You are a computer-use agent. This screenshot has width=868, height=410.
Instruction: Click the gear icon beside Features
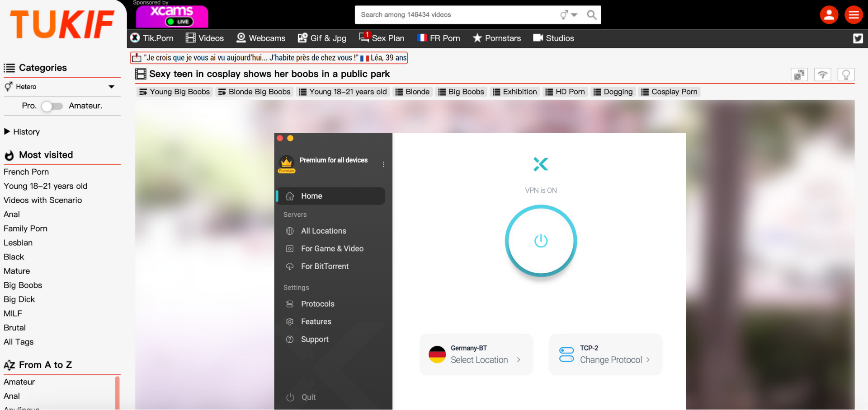tap(290, 321)
